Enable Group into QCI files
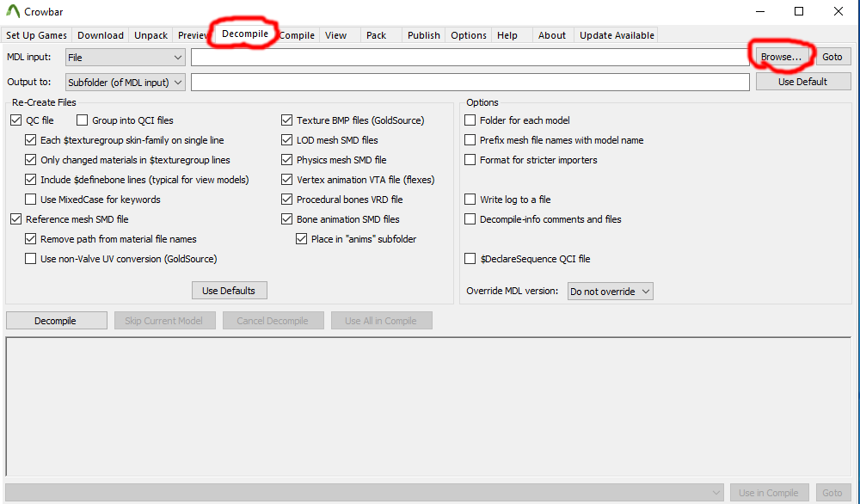The height and width of the screenshot is (504, 860). point(83,120)
